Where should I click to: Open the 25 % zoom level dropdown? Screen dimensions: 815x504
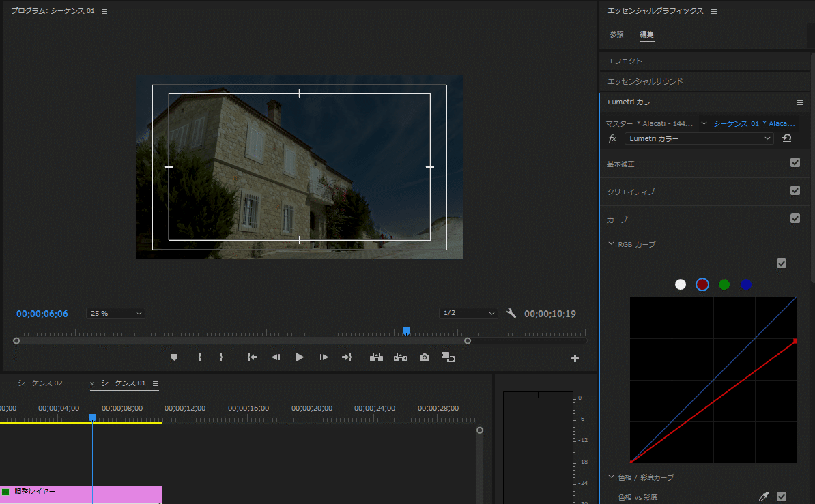(115, 313)
